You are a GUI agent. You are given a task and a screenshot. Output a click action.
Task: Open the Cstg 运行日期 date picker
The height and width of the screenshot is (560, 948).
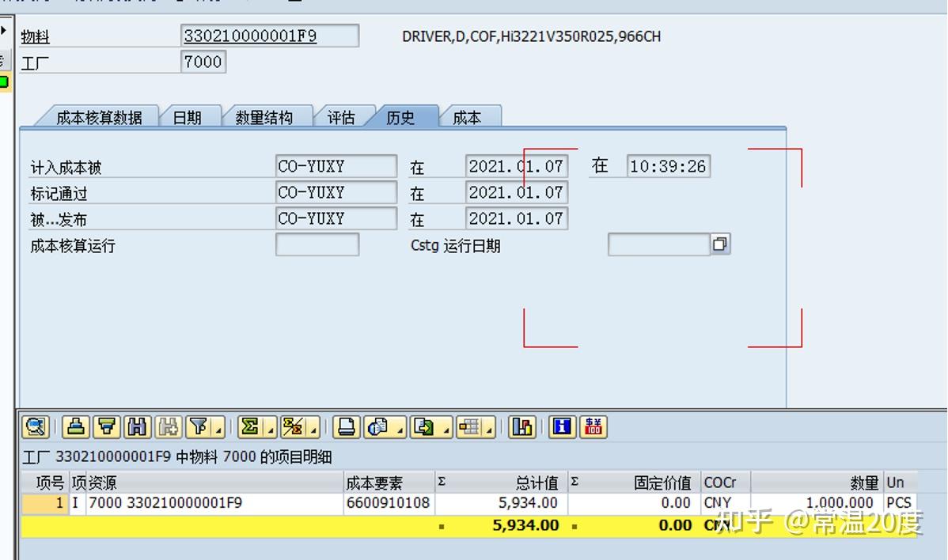[x=721, y=244]
